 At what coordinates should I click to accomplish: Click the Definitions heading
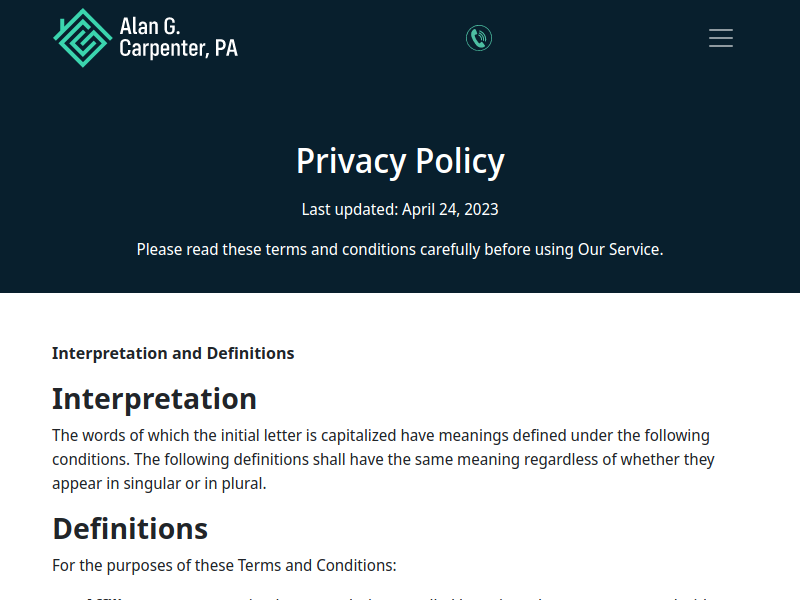click(x=130, y=528)
